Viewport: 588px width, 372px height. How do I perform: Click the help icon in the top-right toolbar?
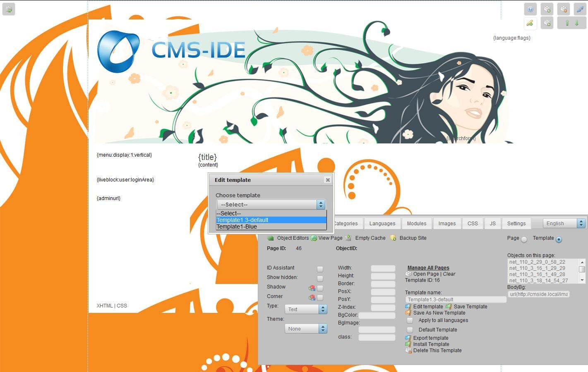pyautogui.click(x=530, y=9)
